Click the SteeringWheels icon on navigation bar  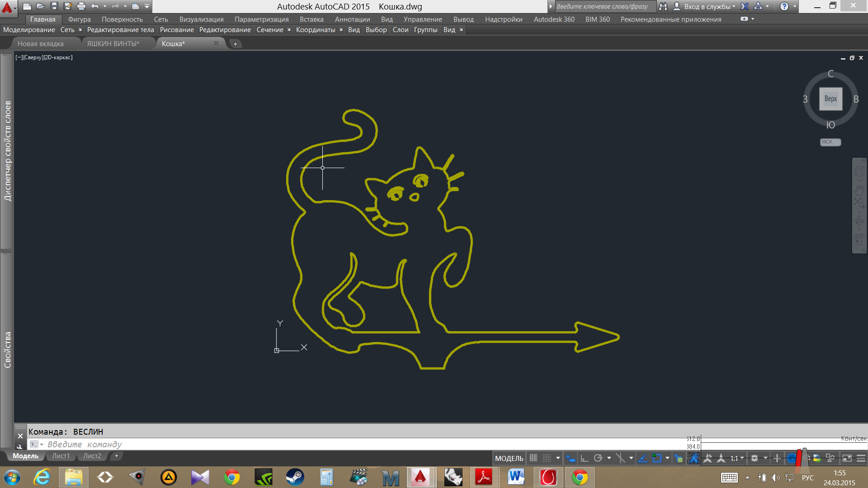[859, 171]
